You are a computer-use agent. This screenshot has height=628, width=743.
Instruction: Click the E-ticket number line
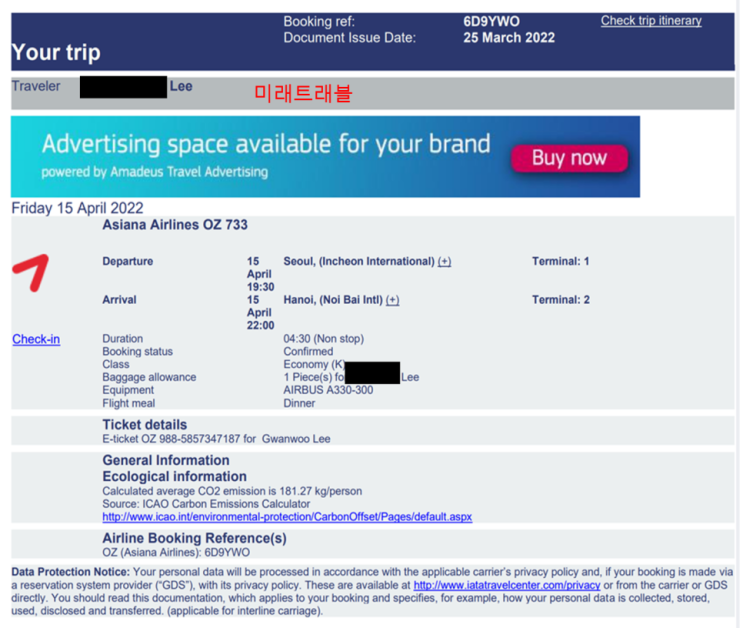(216, 439)
